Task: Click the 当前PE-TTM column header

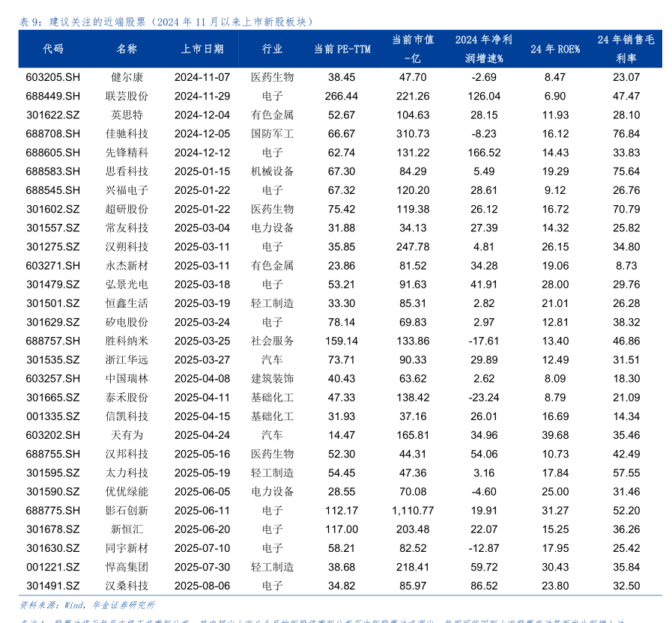Action: click(x=342, y=49)
